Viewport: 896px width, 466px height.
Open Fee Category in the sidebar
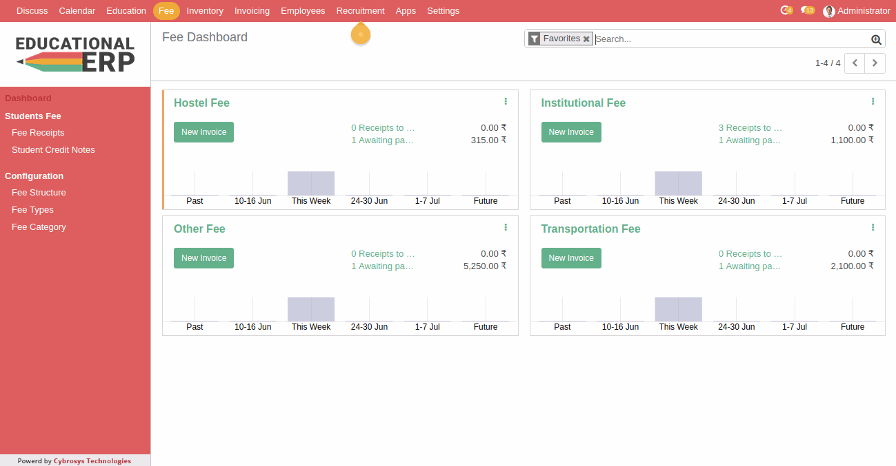(x=39, y=227)
